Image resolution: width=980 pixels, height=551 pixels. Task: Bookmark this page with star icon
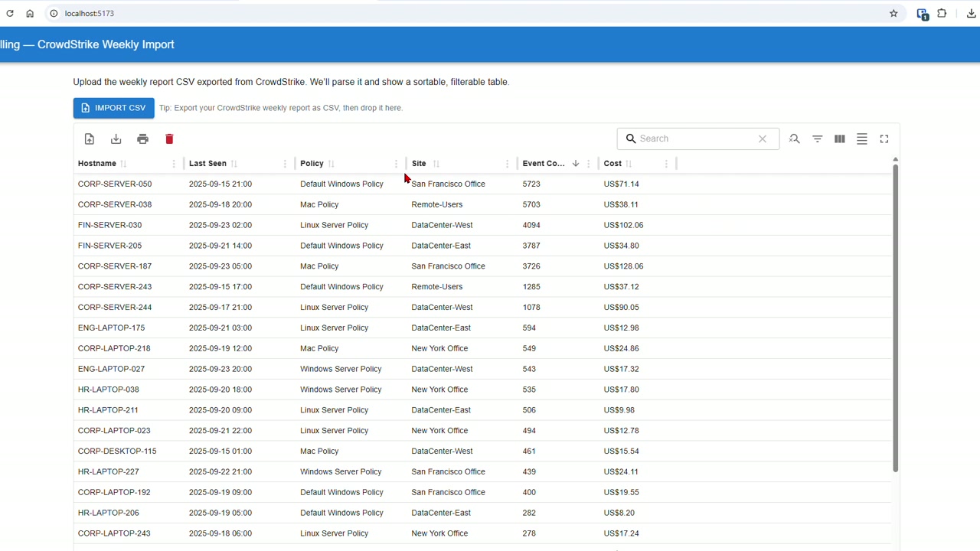point(893,13)
